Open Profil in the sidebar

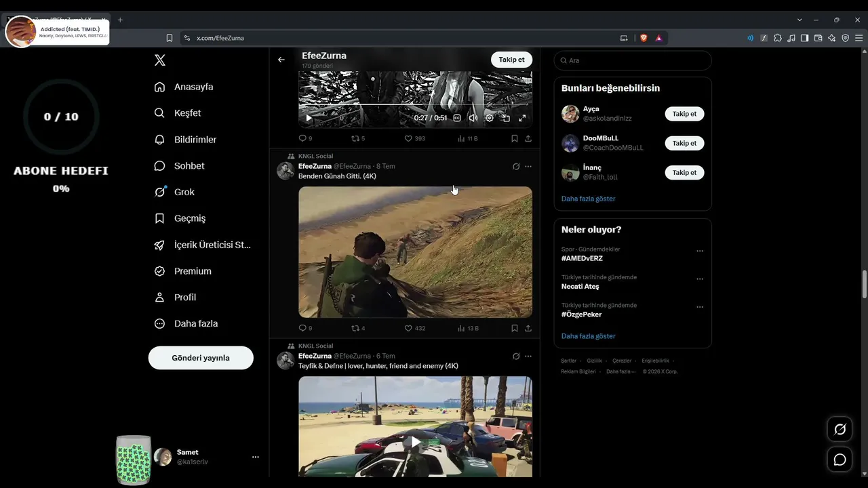click(x=175, y=298)
